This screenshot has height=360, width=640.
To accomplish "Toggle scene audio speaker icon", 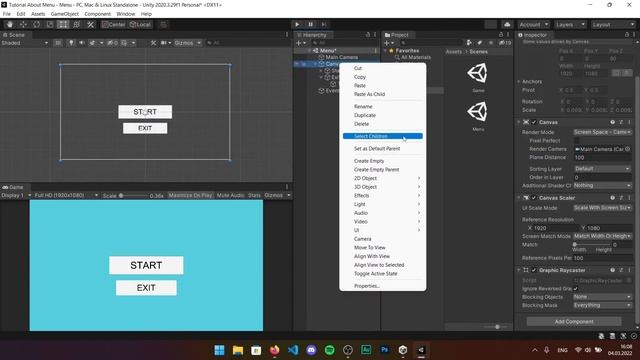I will pos(82,43).
